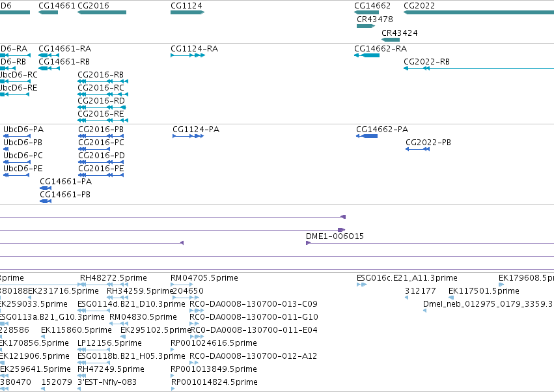Select EST EK115860.5prime
The height and width of the screenshot is (392, 554).
point(76,330)
